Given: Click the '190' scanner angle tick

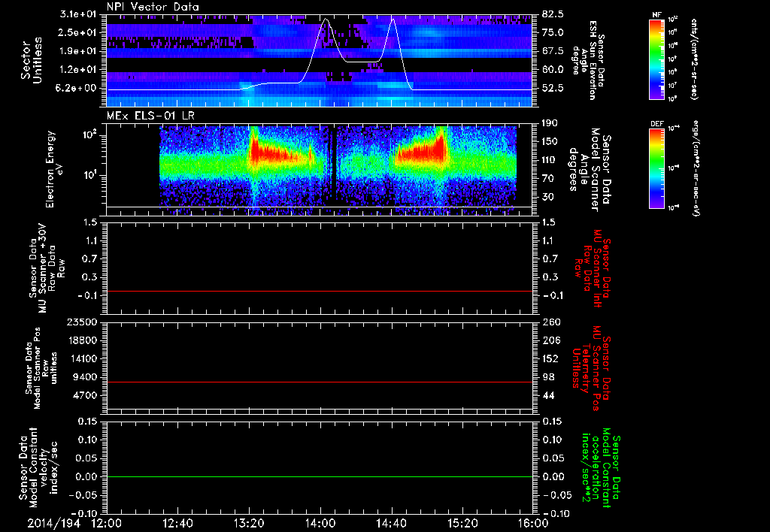Looking at the screenshot, I should pos(550,123).
